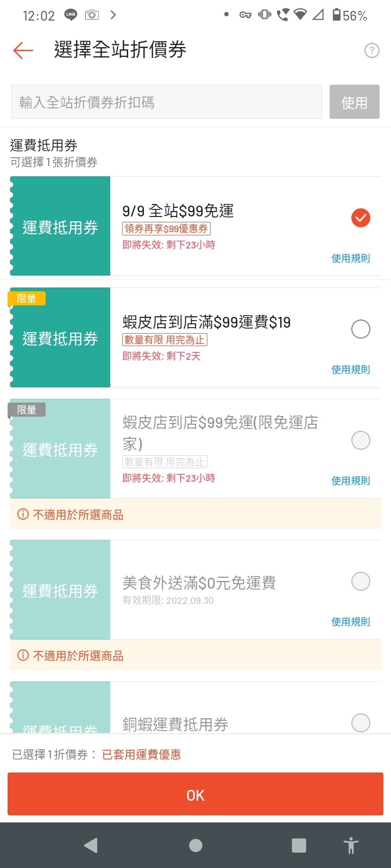391x868 pixels.
Task: Tap the info icon under 蝦皮店到店$99免運 voucher
Action: click(x=23, y=514)
